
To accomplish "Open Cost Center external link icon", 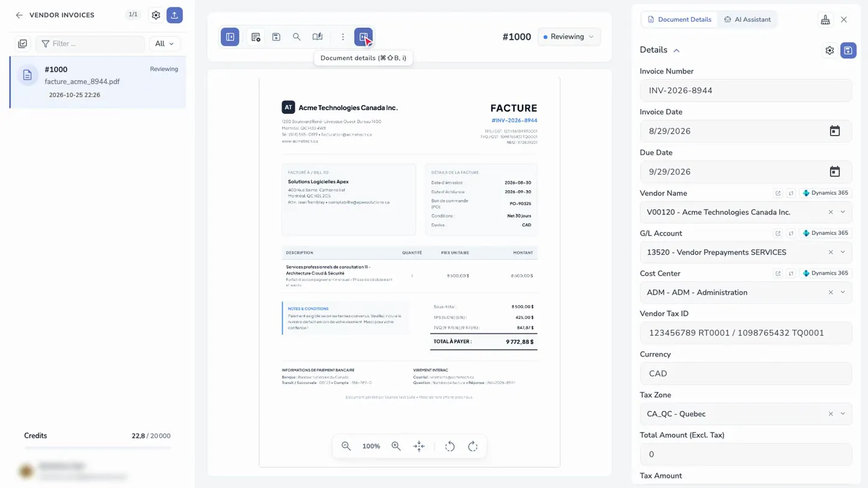I will tap(778, 274).
